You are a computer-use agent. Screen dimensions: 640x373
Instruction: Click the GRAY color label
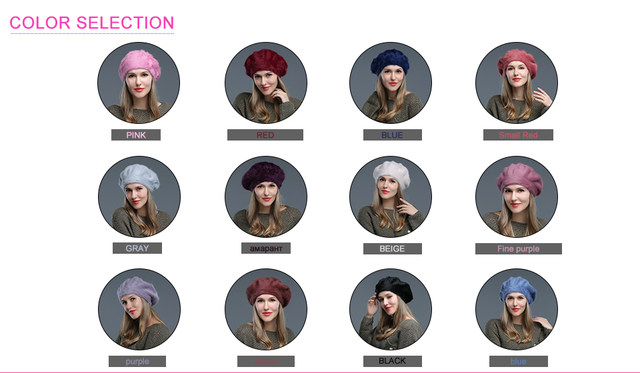pyautogui.click(x=137, y=248)
